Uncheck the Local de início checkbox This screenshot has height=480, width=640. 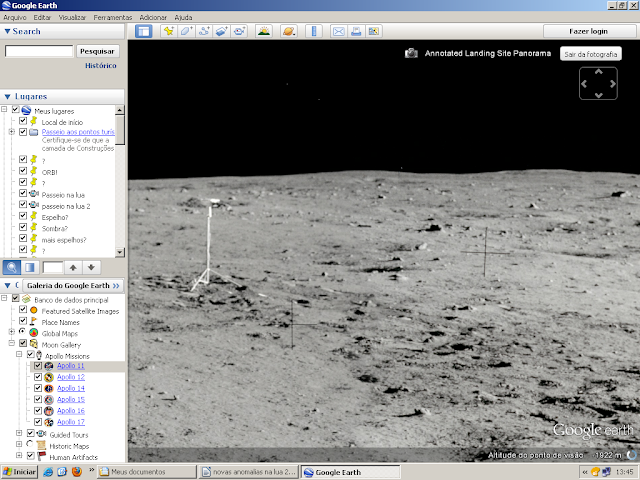(x=23, y=121)
